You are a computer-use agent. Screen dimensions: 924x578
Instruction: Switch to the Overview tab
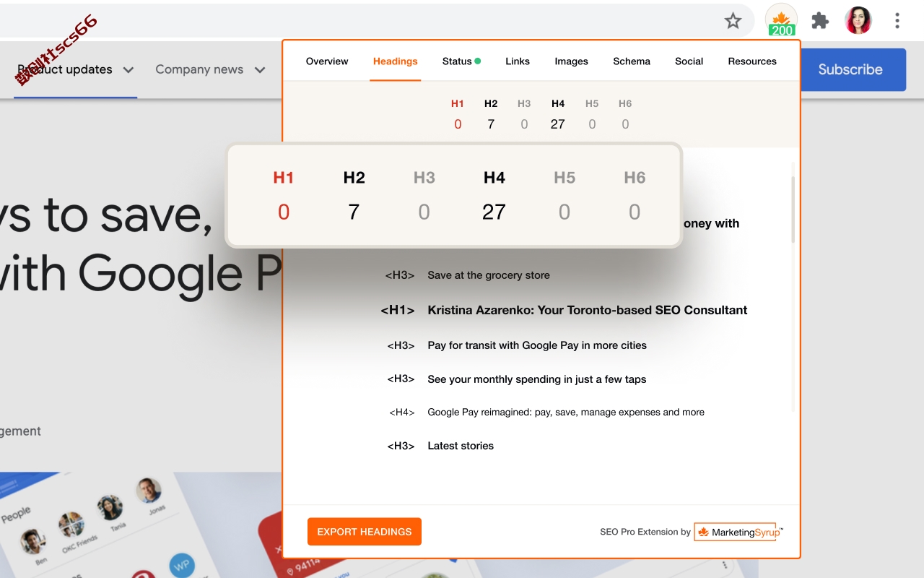coord(327,61)
